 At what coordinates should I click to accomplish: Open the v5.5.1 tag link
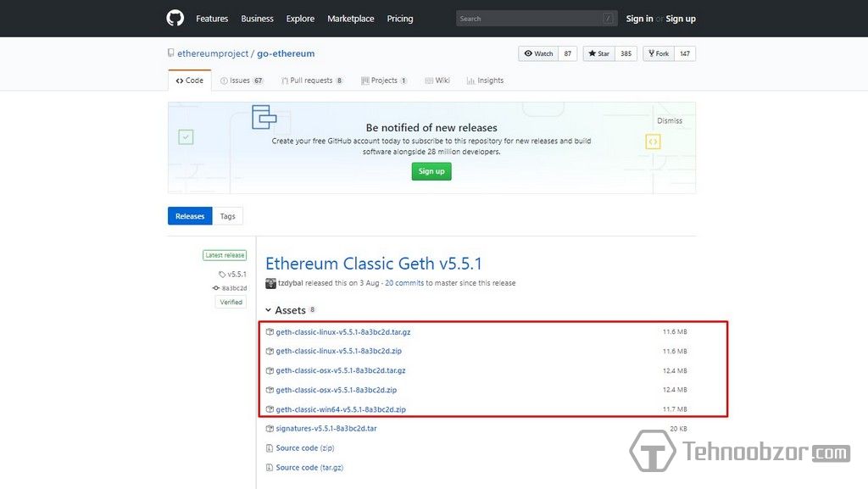tap(237, 275)
